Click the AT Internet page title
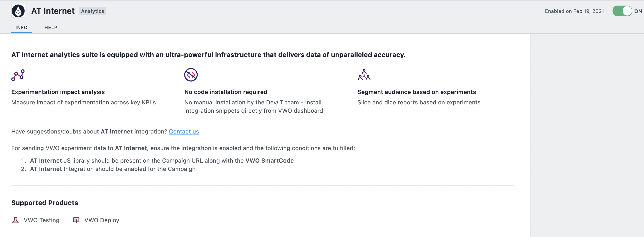The width and height of the screenshot is (644, 237). (x=53, y=11)
